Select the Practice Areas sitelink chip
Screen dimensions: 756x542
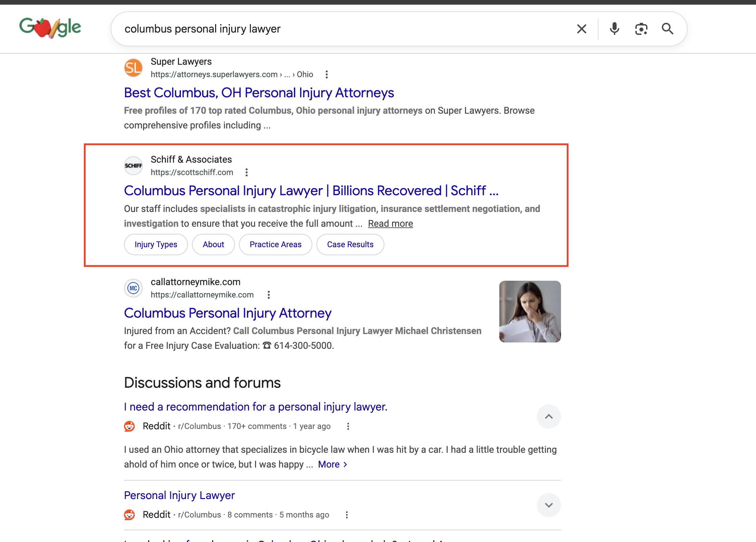coord(275,245)
